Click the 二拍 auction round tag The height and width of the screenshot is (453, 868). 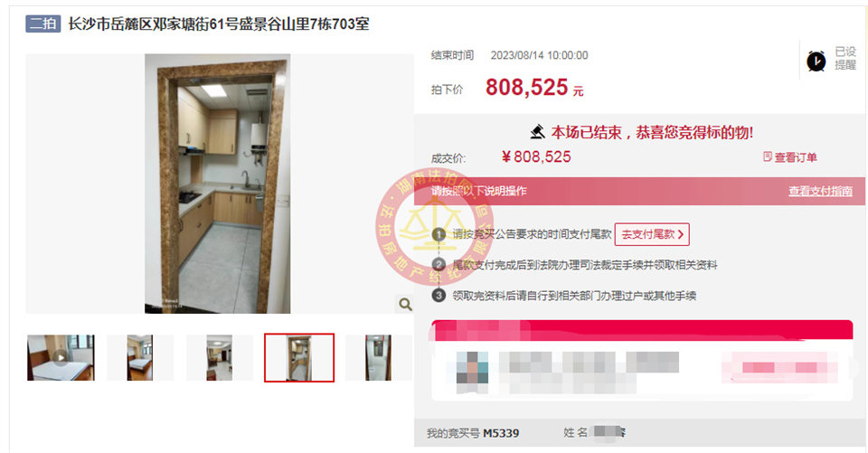tap(42, 24)
